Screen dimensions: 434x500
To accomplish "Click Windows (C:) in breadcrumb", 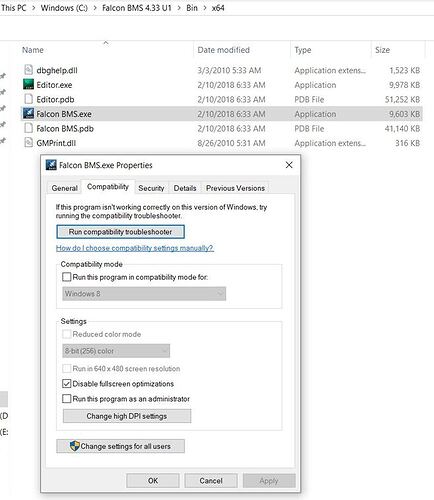I will click(x=64, y=8).
